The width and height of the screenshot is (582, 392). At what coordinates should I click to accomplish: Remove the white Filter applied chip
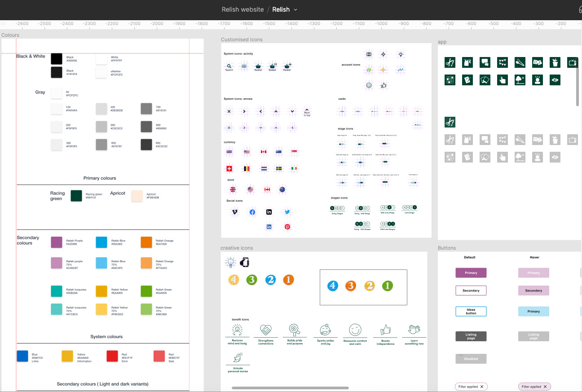tap(482, 387)
